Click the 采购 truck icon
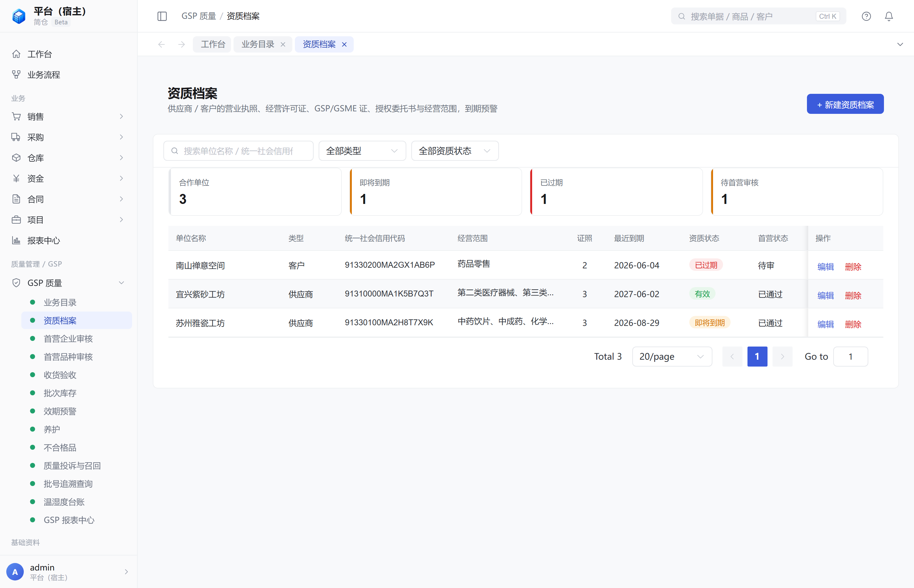The width and height of the screenshot is (914, 588). (16, 137)
